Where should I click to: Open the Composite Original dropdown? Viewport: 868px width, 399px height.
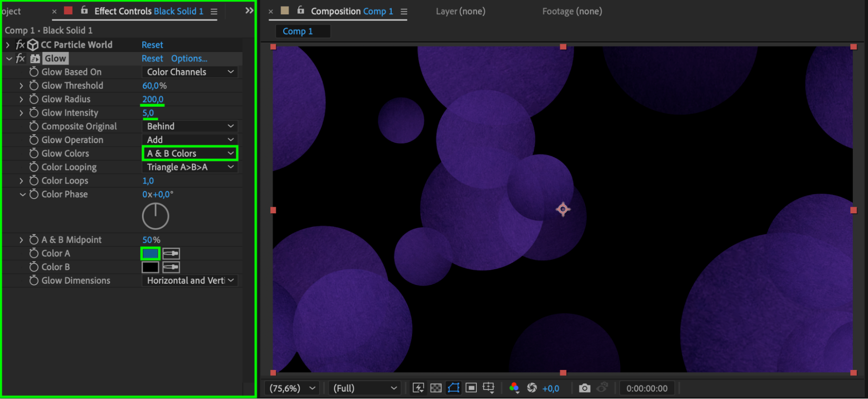(190, 126)
